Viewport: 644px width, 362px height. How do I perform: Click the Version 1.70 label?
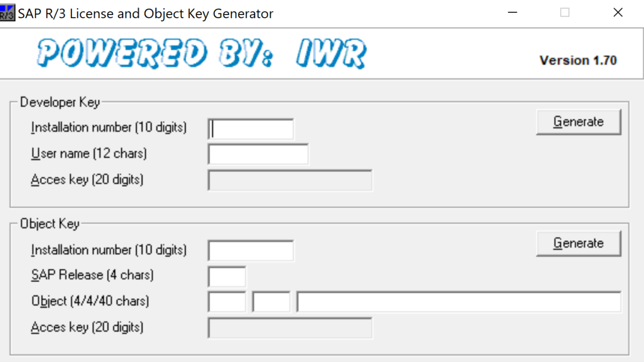click(x=578, y=61)
